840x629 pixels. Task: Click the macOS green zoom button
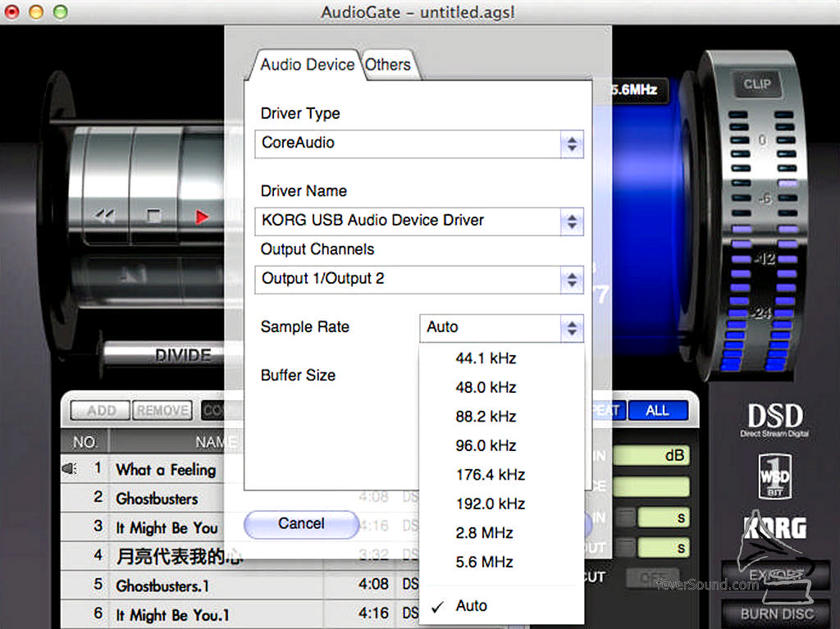point(61,11)
